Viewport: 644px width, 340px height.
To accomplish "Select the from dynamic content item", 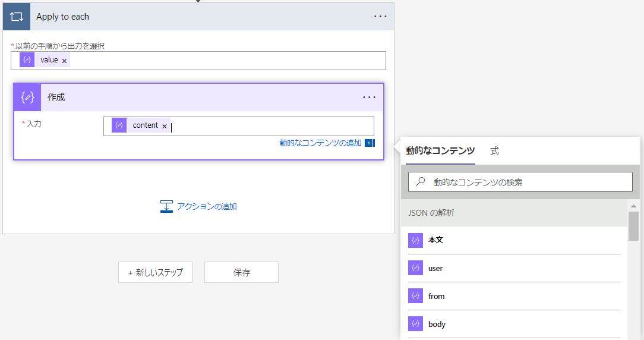I will 514,296.
